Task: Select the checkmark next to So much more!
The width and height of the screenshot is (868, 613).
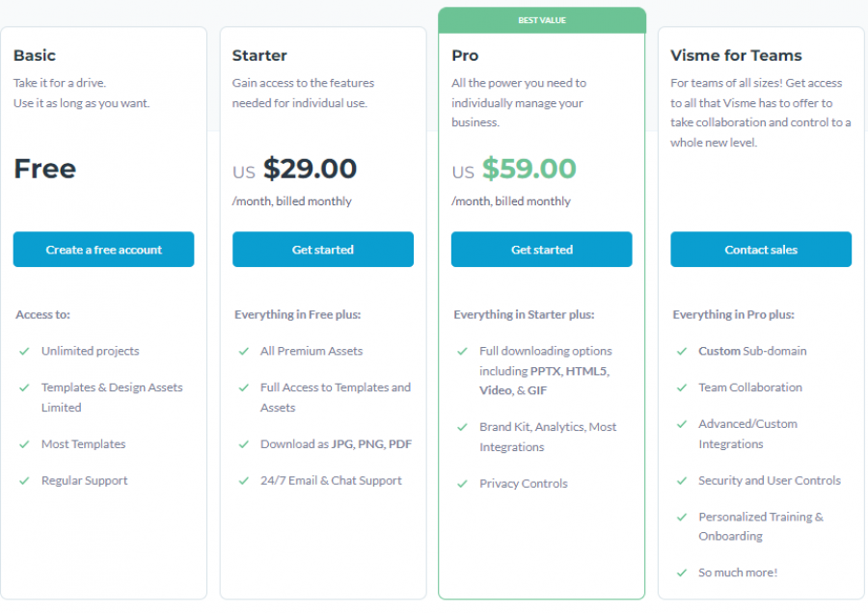Action: click(682, 573)
